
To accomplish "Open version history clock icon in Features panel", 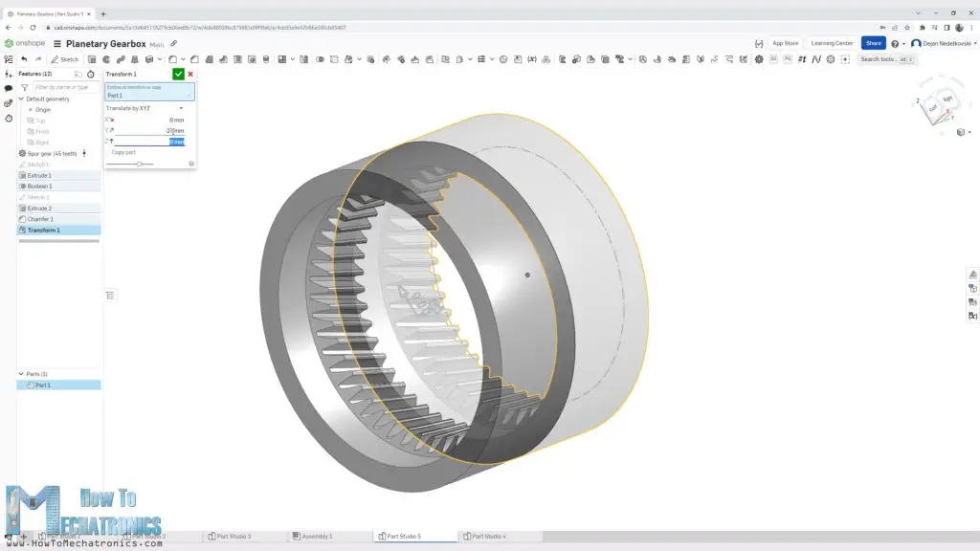I will pos(91,75).
